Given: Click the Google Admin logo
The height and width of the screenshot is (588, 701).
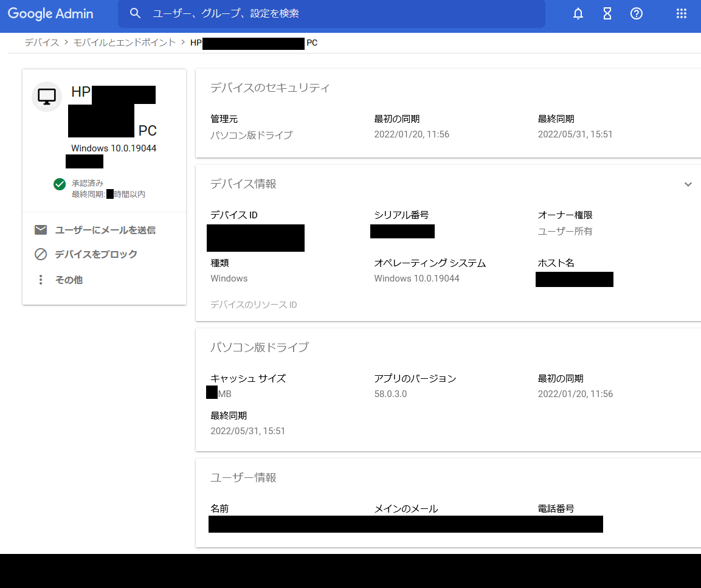Looking at the screenshot, I should (x=50, y=13).
